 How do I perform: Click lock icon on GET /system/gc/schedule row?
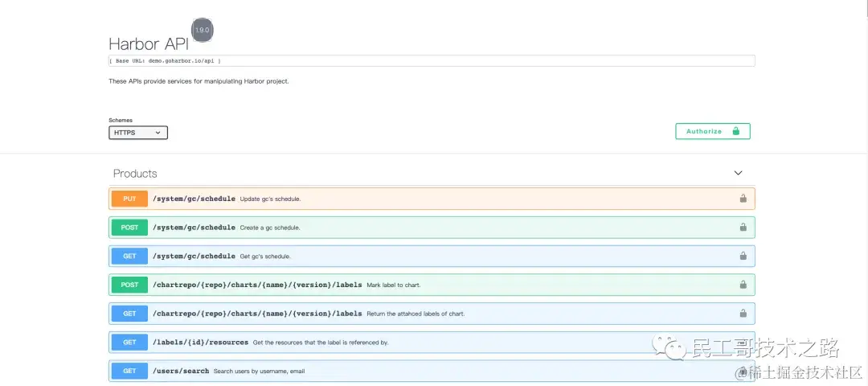[x=743, y=256]
